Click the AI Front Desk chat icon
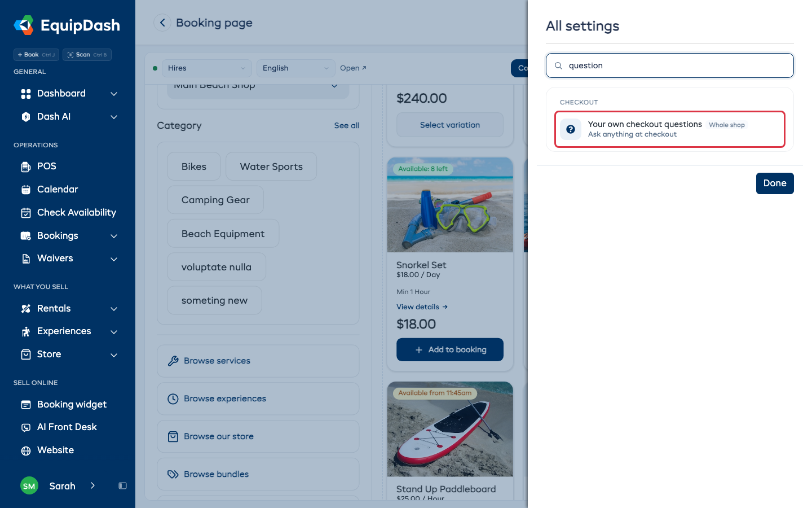 26,427
